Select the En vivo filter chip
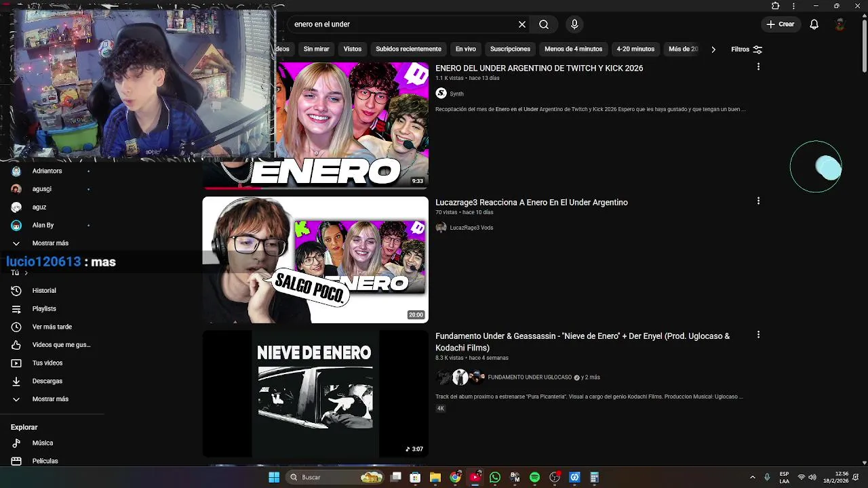This screenshot has height=488, width=868. coord(465,49)
